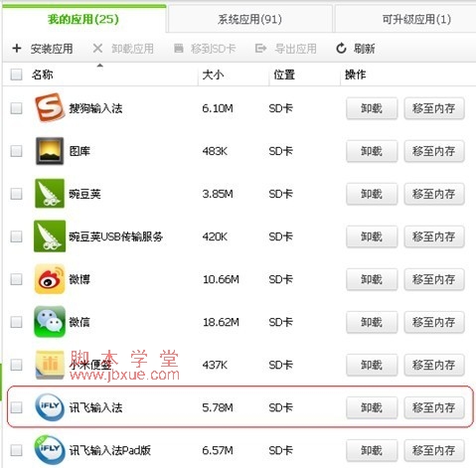
Task: Click the Gallery (图库) app icon
Action: coord(50,151)
